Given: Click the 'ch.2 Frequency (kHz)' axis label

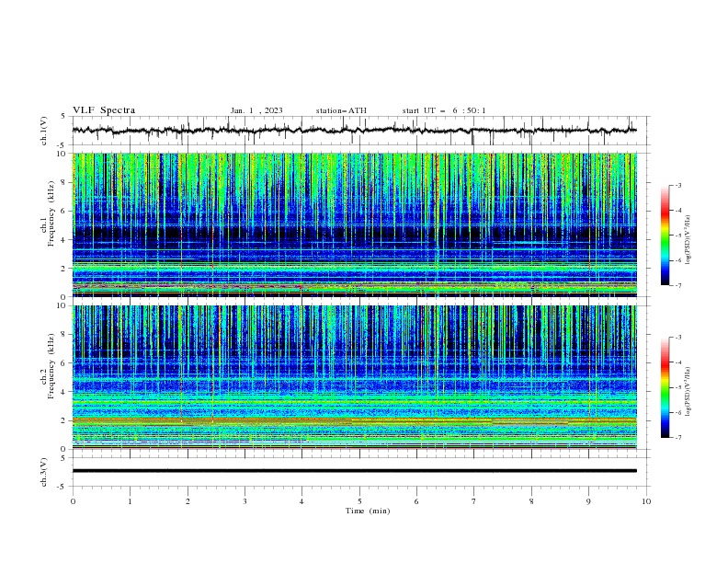Looking at the screenshot, I should click(x=48, y=366).
